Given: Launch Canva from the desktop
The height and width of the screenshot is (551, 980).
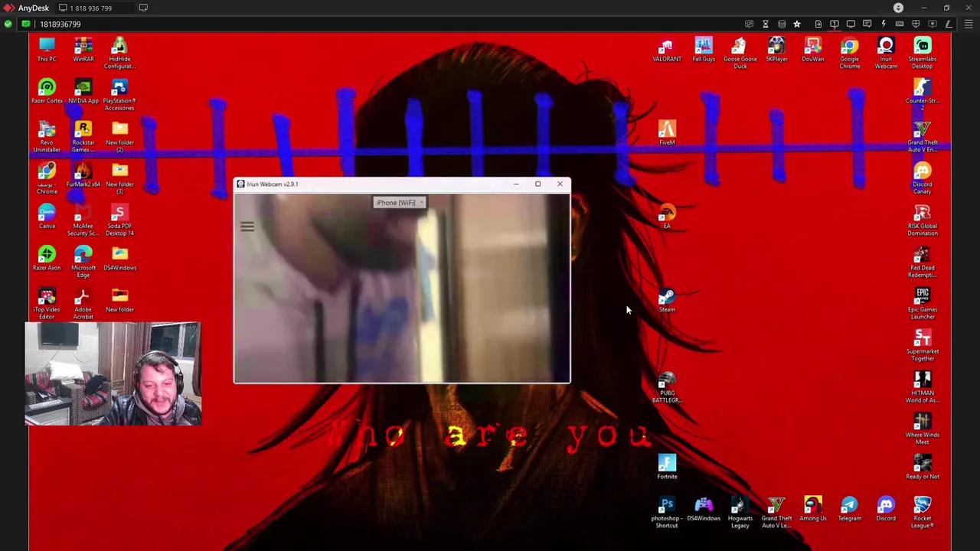Looking at the screenshot, I should (x=47, y=217).
